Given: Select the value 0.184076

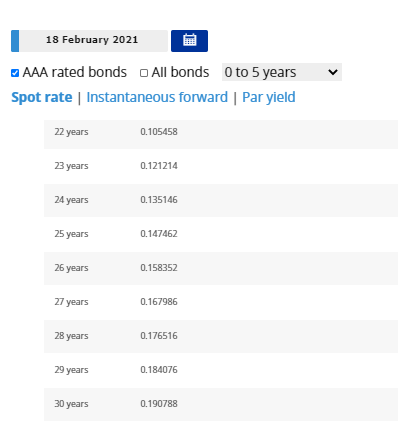Looking at the screenshot, I should coord(159,370).
